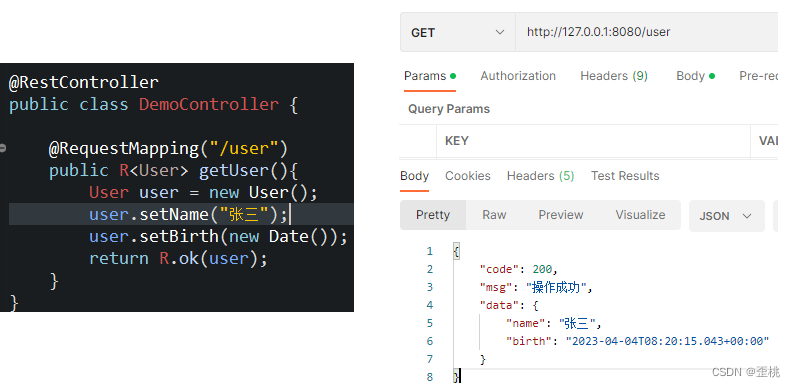The image size is (795, 387).
Task: Click the @RestController annotation in code
Action: click(84, 82)
